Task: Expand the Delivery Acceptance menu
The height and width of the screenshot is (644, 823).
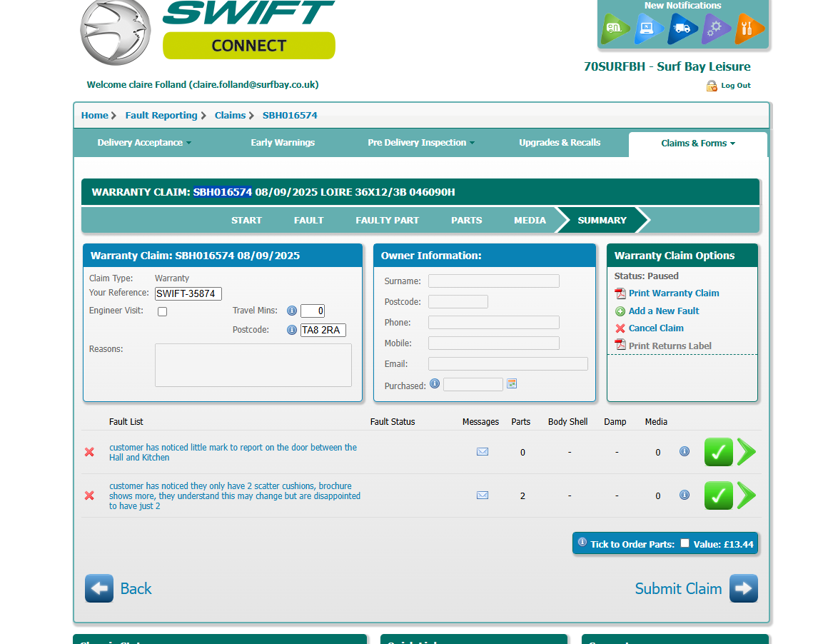Action: 144,143
